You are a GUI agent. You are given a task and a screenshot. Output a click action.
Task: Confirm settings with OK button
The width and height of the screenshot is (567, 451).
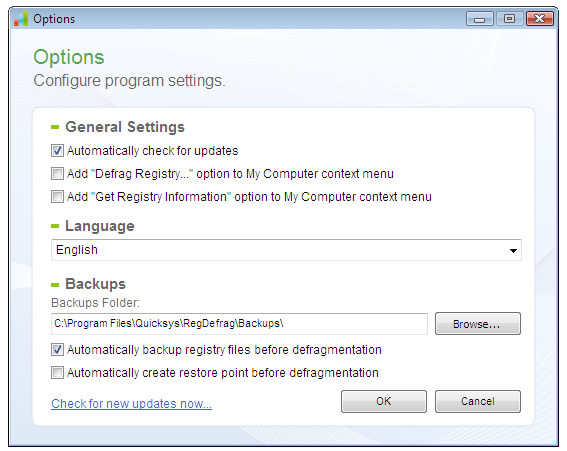click(x=384, y=401)
